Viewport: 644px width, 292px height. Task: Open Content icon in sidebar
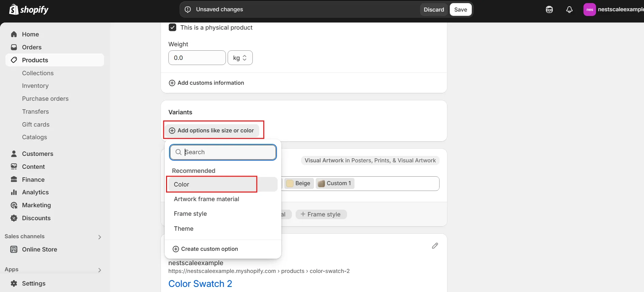[x=14, y=167]
